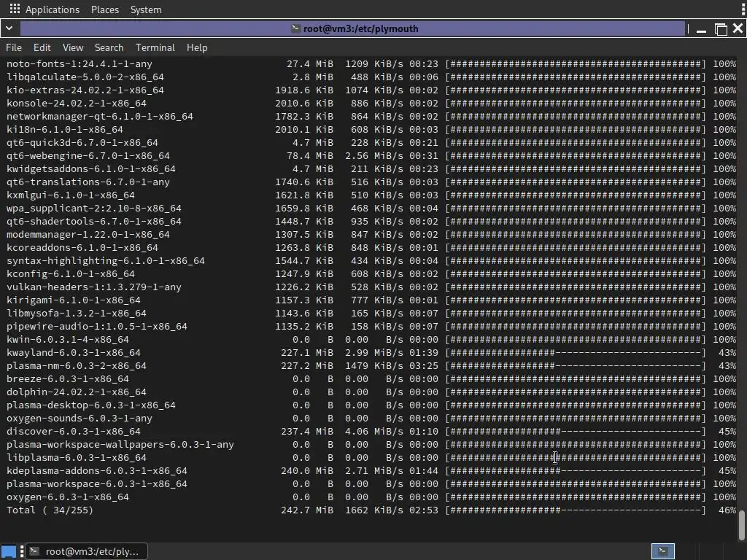
Task: Open the Applications menu grid icon
Action: pyautogui.click(x=15, y=9)
